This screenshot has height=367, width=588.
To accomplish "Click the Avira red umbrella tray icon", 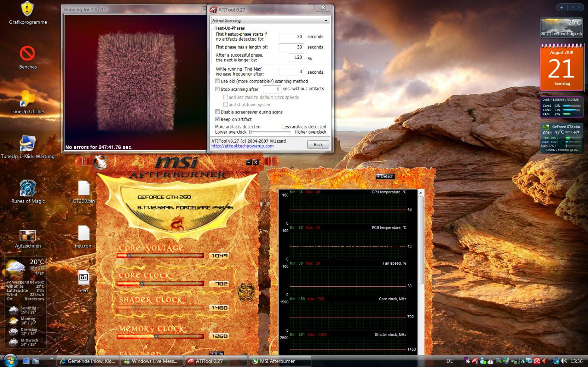I will pos(537,361).
